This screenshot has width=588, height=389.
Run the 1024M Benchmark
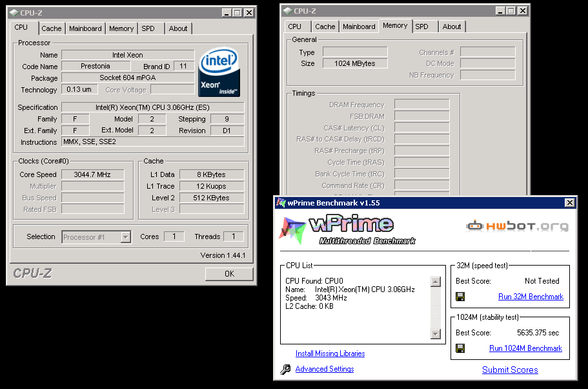tap(525, 348)
